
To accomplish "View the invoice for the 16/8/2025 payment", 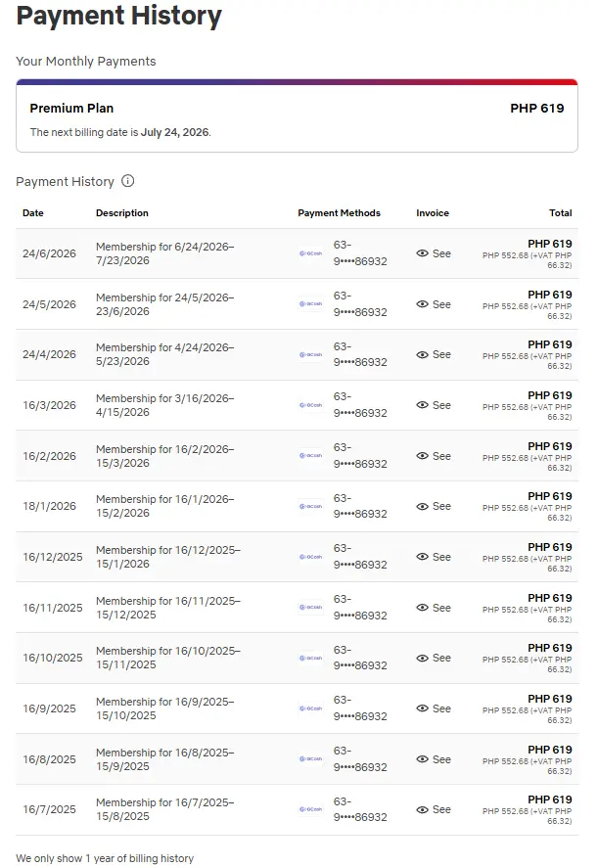I will tap(434, 759).
